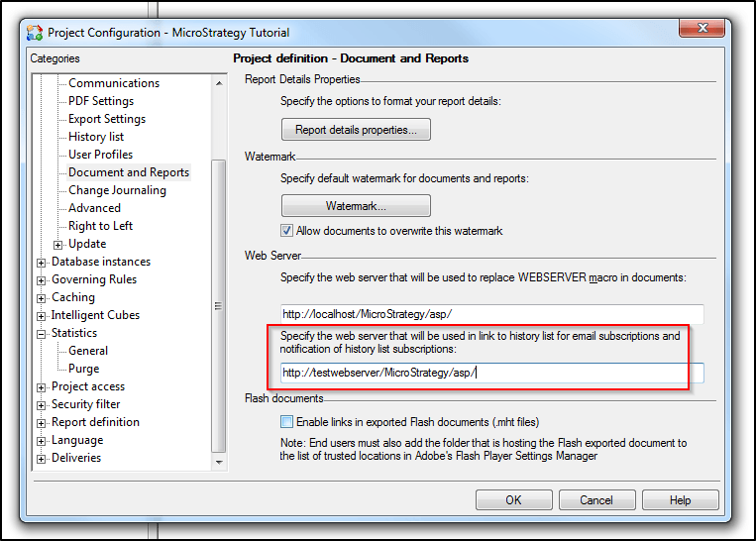The height and width of the screenshot is (541, 756).
Task: Select Project access label
Action: 88,386
